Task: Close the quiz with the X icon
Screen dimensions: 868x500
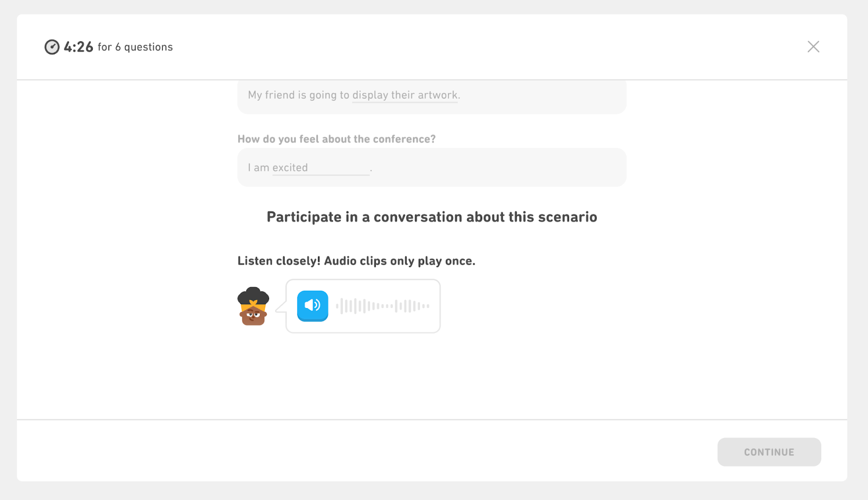Action: tap(813, 47)
